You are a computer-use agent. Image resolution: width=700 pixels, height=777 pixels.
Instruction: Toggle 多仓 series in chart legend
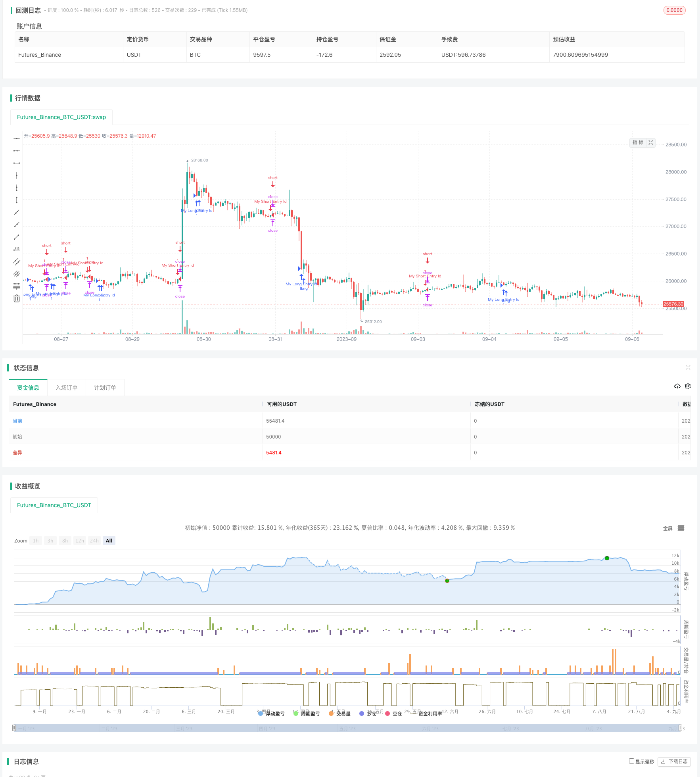click(x=368, y=714)
